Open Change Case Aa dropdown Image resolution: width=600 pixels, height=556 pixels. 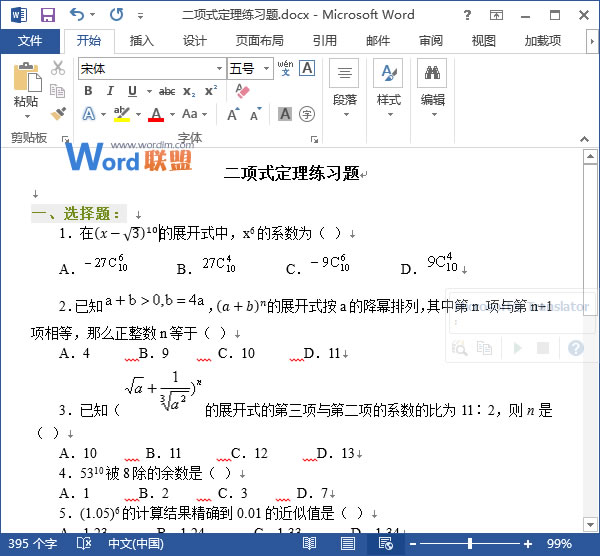[194, 114]
